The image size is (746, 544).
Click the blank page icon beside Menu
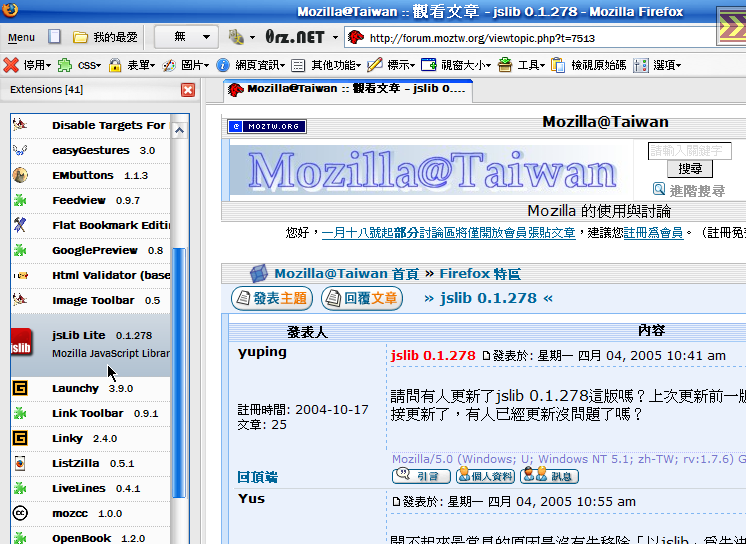coord(54,37)
